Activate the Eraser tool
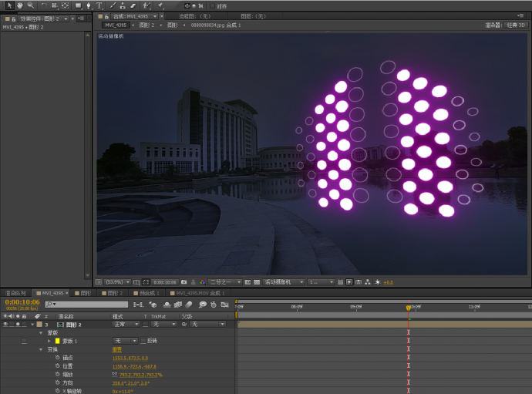Viewport: 532px width, 394px height. coord(133,5)
